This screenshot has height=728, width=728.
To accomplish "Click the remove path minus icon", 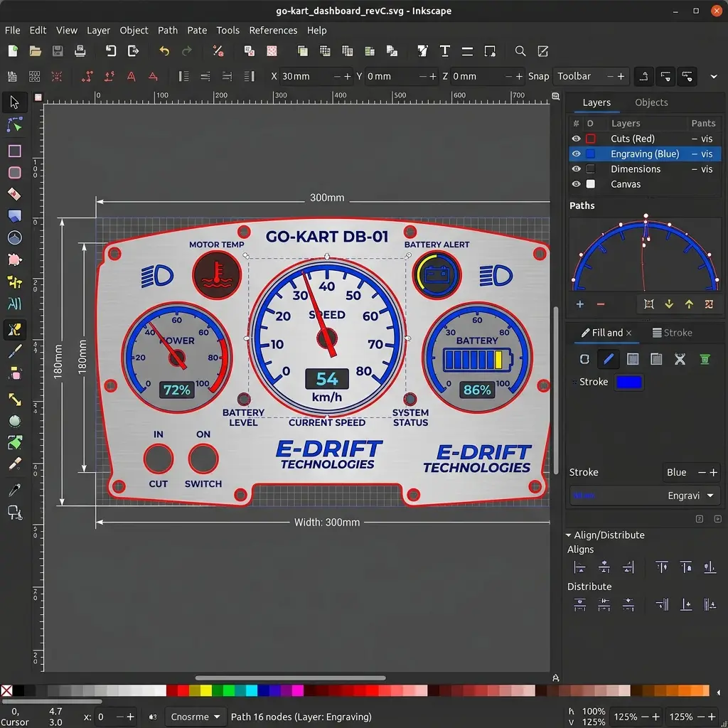I will click(x=600, y=304).
